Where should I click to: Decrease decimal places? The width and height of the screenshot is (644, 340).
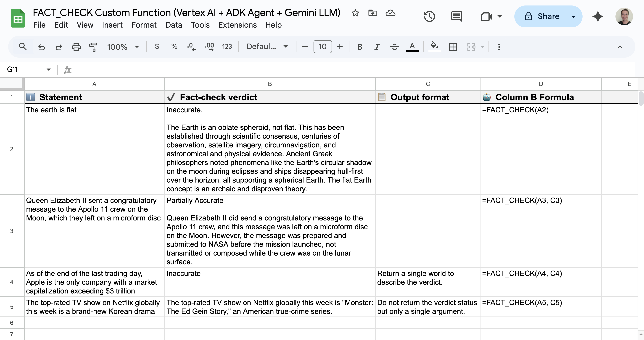pyautogui.click(x=191, y=47)
